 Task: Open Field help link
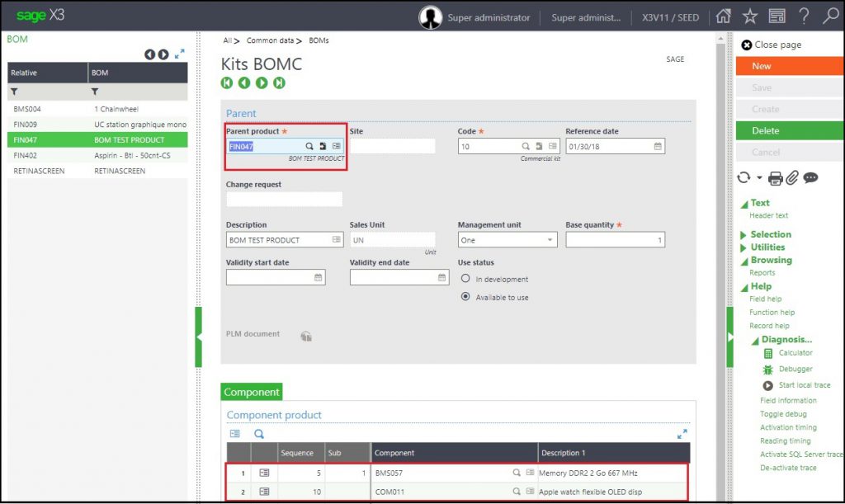click(765, 299)
